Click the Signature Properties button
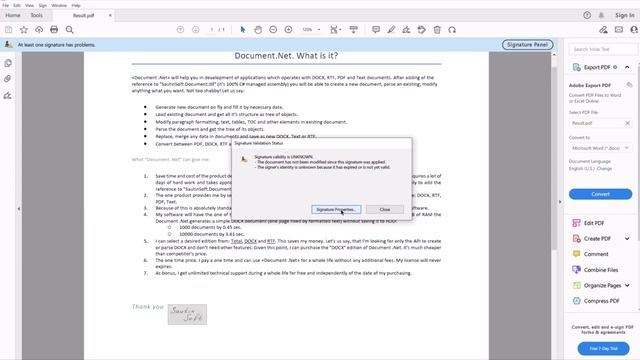Viewport: 640px width, 360px height. [336, 209]
